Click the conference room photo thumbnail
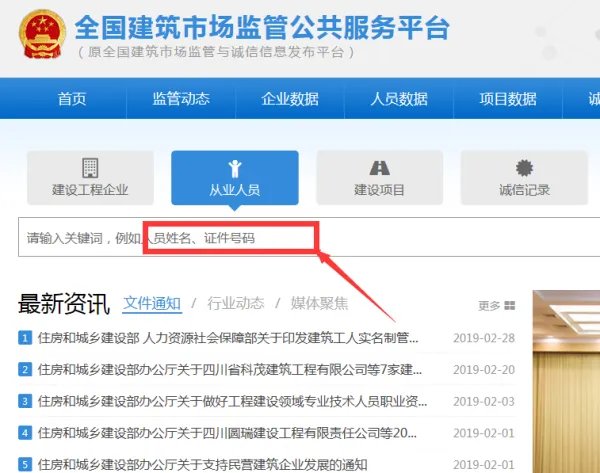The width and height of the screenshot is (600, 473). click(x=566, y=382)
